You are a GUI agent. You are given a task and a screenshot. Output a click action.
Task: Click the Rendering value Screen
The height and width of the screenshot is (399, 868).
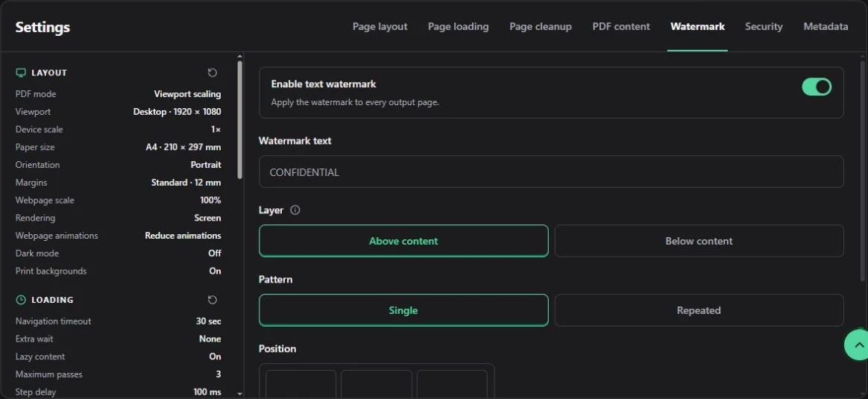[x=207, y=218]
